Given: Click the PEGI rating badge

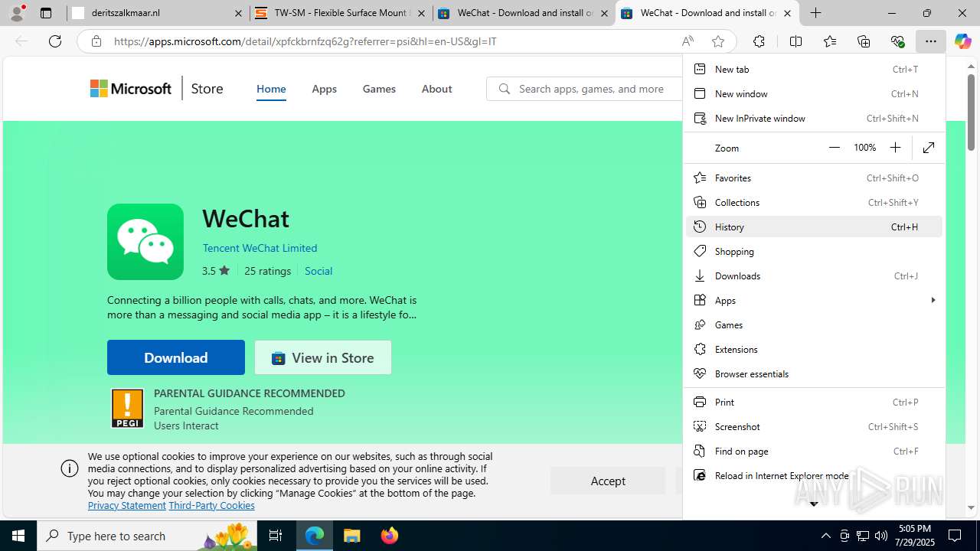Looking at the screenshot, I should 127,409.
